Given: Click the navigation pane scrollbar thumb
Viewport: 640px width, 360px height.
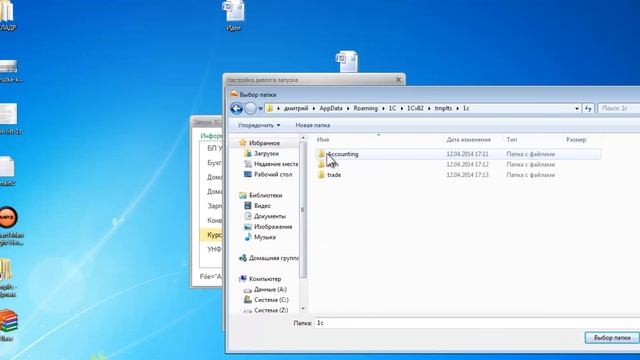Looking at the screenshot, I should click(303, 210).
